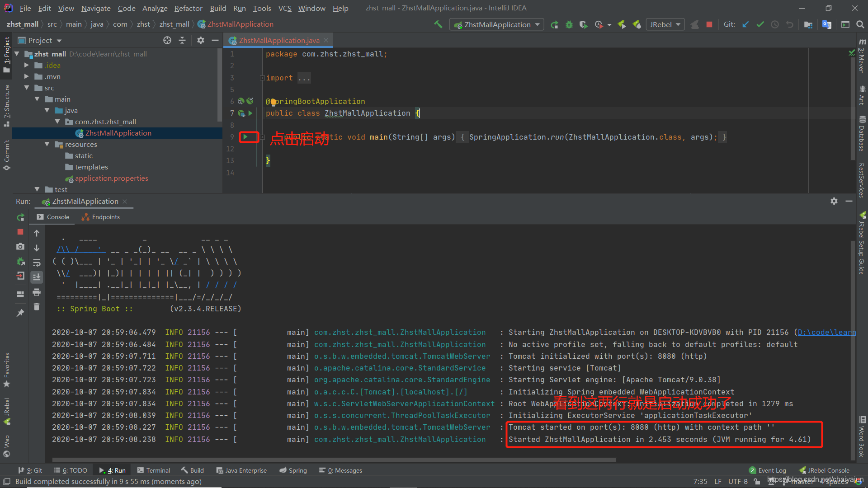Open the Refactor menu
Viewport: 868px width, 488px height.
[188, 8]
